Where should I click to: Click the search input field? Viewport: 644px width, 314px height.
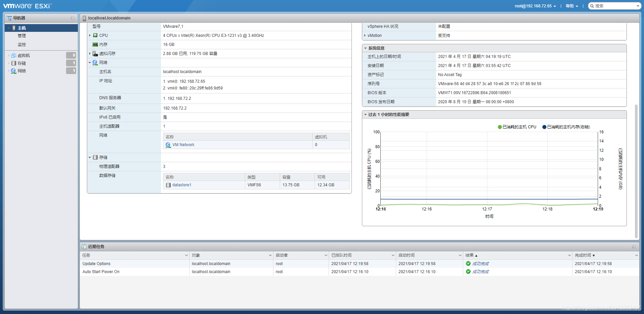pyautogui.click(x=615, y=6)
